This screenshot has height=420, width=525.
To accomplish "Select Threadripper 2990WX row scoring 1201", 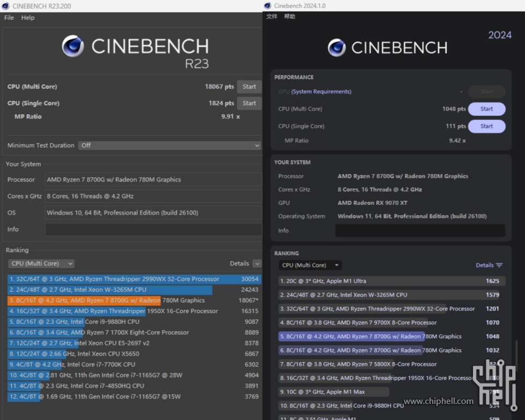I will click(391, 309).
